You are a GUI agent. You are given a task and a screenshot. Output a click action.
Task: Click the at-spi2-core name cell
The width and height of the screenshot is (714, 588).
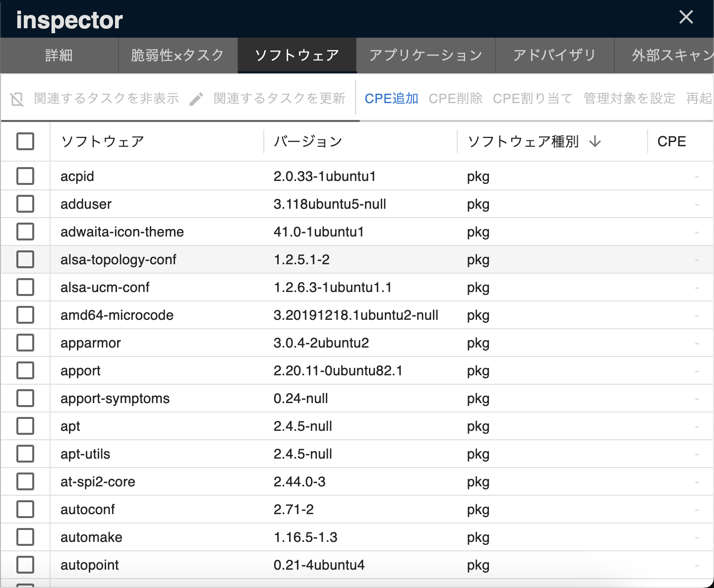(x=98, y=482)
